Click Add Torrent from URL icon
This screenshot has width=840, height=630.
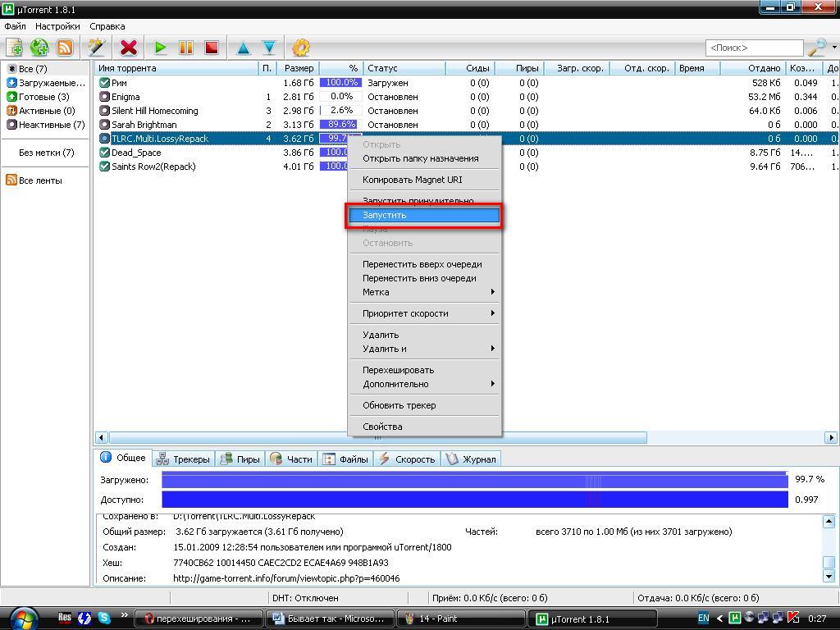(39, 48)
